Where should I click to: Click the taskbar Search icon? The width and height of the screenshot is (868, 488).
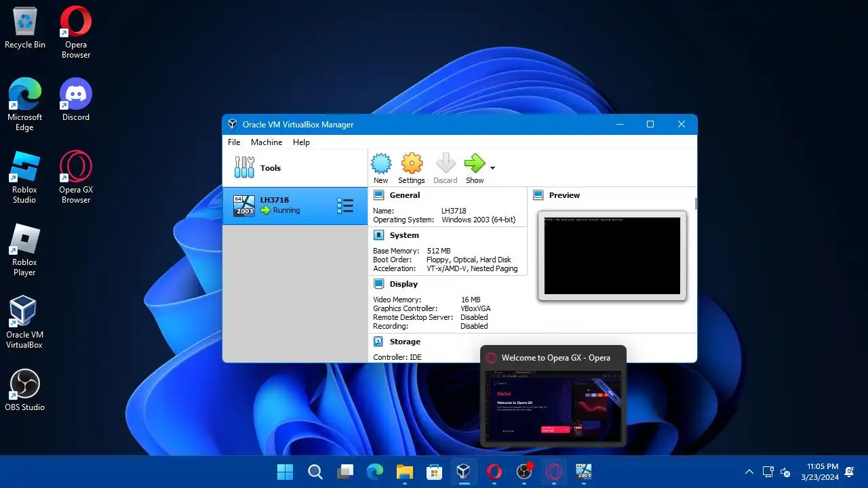[x=315, y=472]
